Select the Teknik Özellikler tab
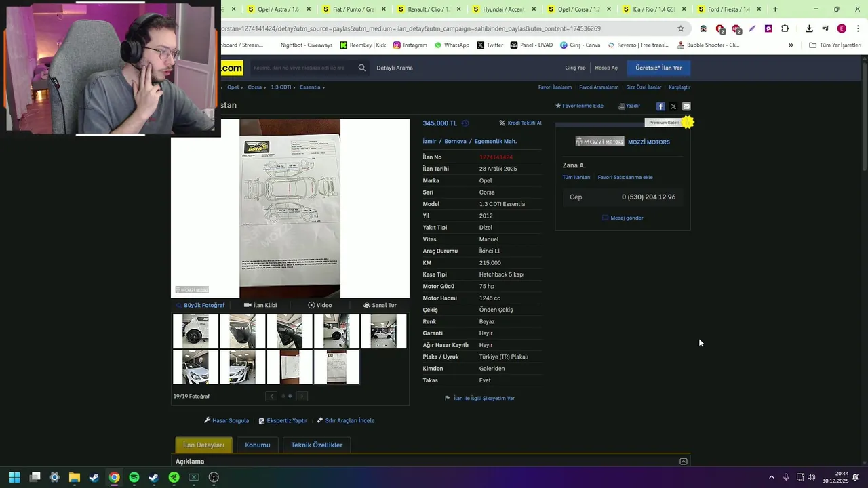 (317, 445)
